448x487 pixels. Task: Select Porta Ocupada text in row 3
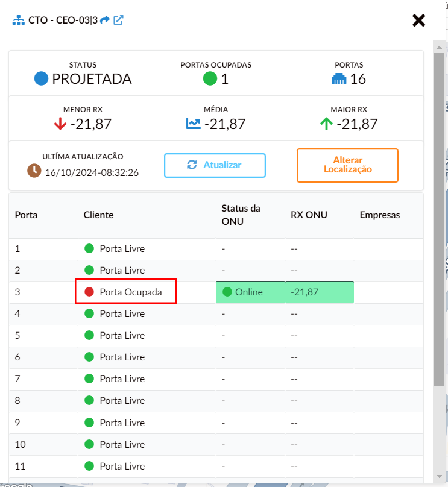click(131, 292)
